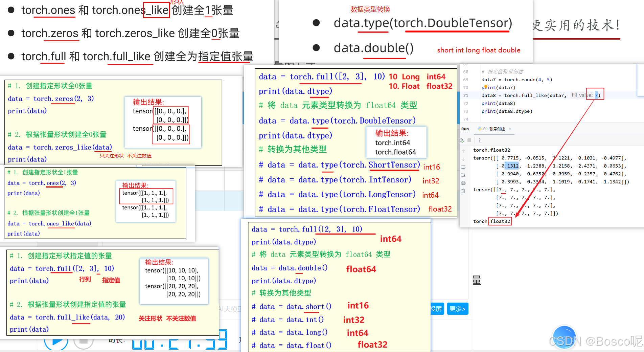Click the lightbulb hint icon on line 70
Viewport: 644px width, 352px height.
(486, 87)
